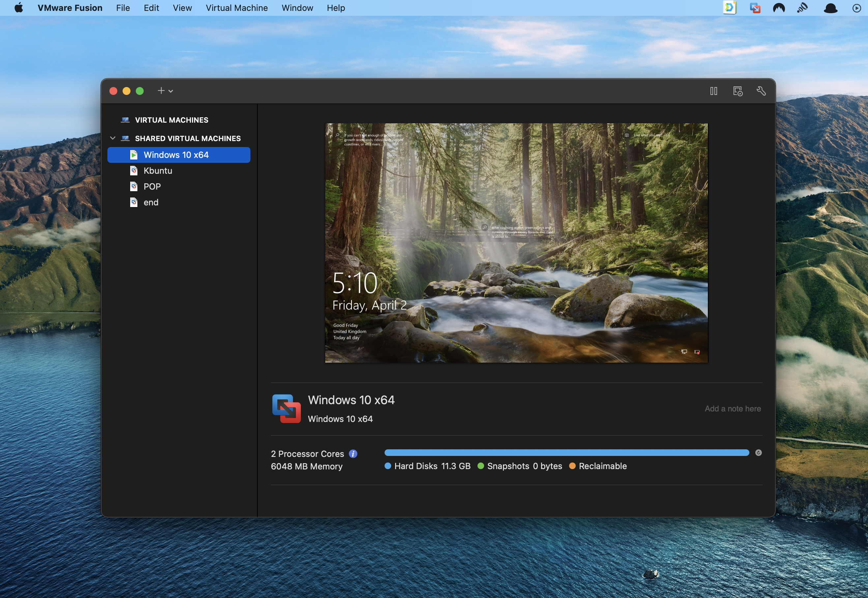
Task: Click the Add a note here field
Action: 733,409
